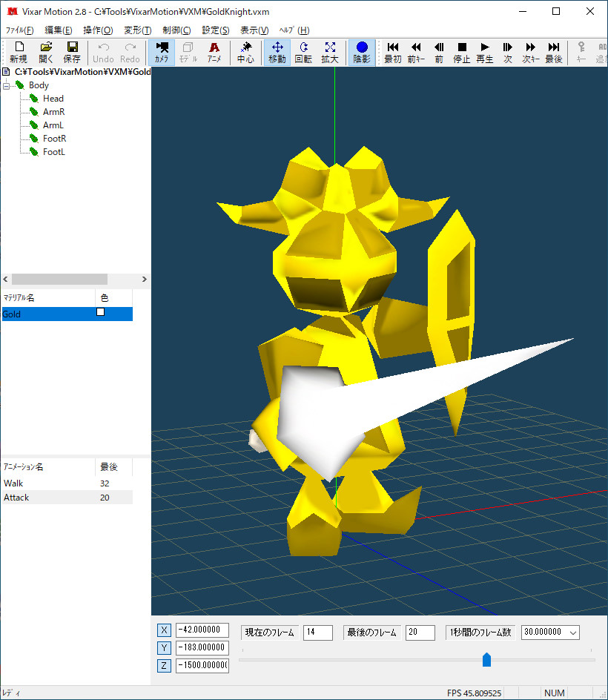The height and width of the screenshot is (700, 608).
Task: Click the 保存 (Save) button
Action: [72, 53]
